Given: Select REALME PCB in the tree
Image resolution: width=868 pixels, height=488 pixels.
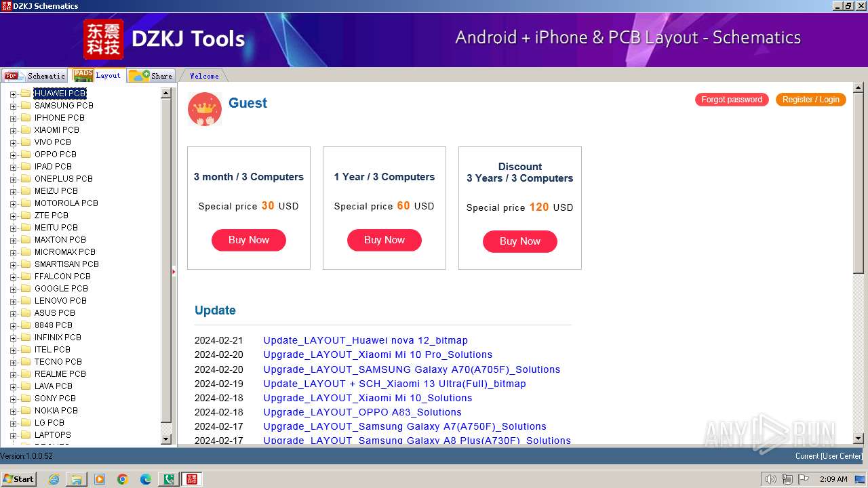Looking at the screenshot, I should (x=60, y=373).
